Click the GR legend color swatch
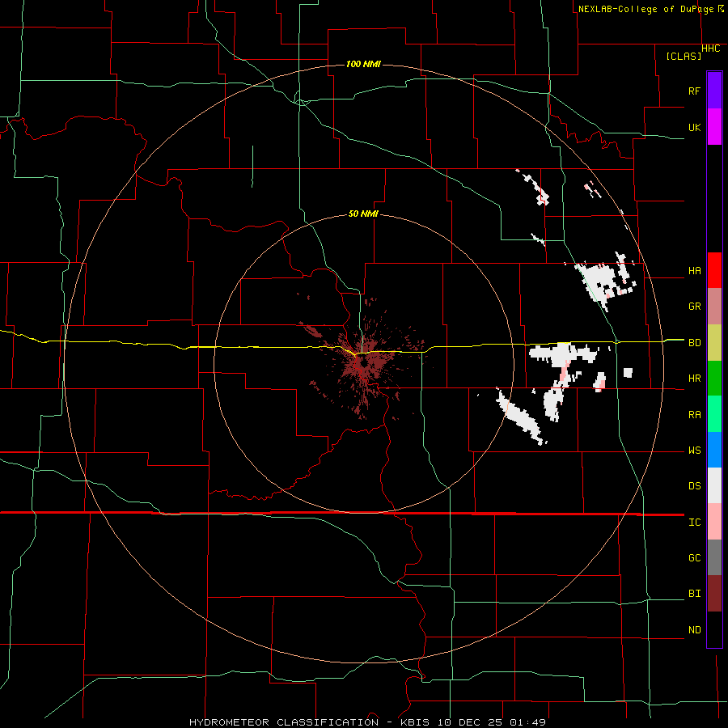 point(714,306)
